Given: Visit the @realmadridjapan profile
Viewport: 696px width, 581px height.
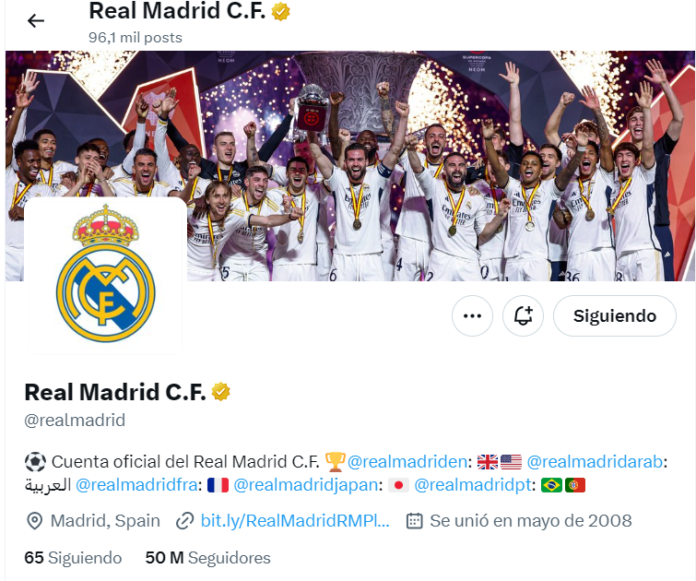Looking at the screenshot, I should (306, 485).
